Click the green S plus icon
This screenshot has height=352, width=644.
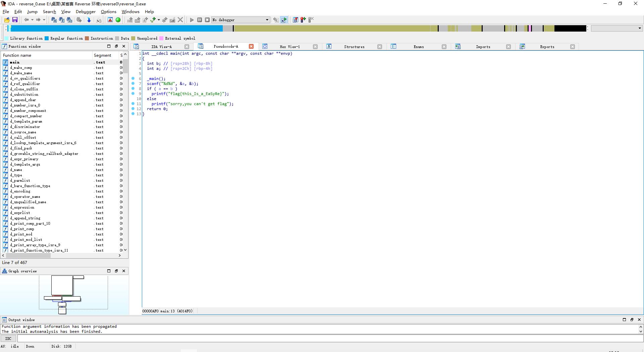153,20
